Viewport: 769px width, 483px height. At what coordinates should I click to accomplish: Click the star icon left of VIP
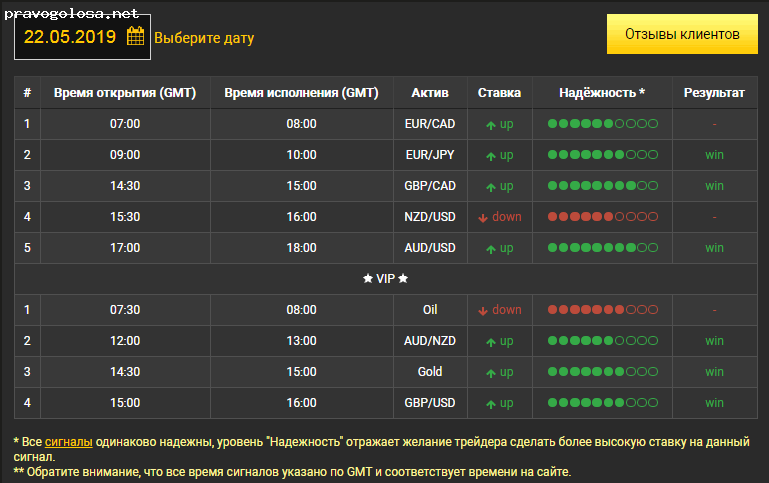368,279
